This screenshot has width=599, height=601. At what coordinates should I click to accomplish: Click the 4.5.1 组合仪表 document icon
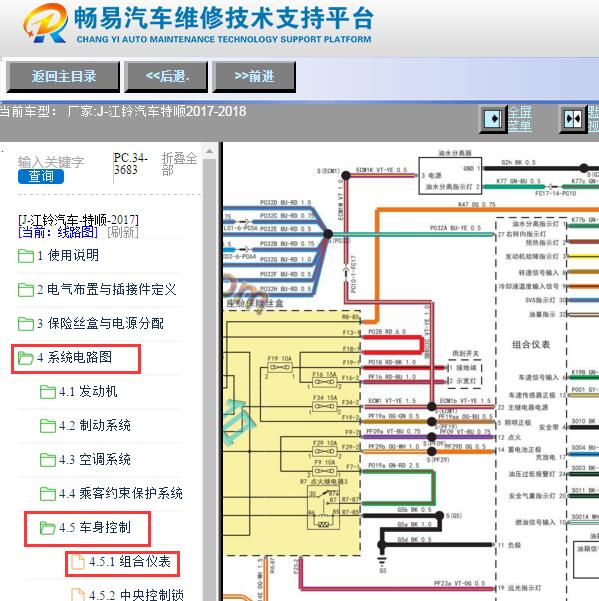coord(78,562)
